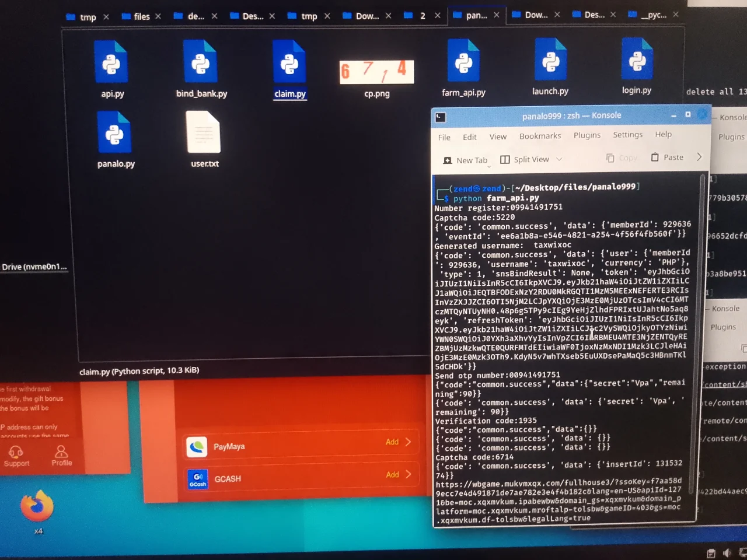Click status text 'claim.py (Python script, 10.3 KiB)'
The height and width of the screenshot is (560, 747).
139,371
